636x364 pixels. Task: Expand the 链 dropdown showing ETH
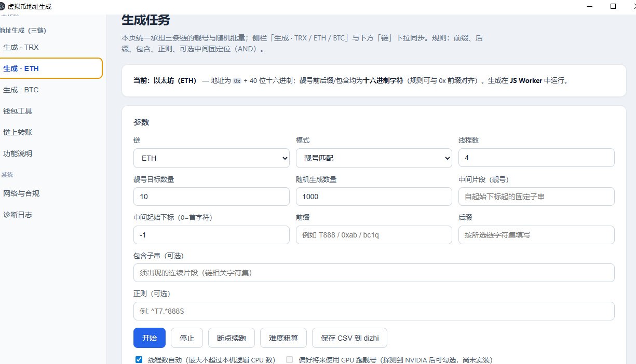click(211, 158)
